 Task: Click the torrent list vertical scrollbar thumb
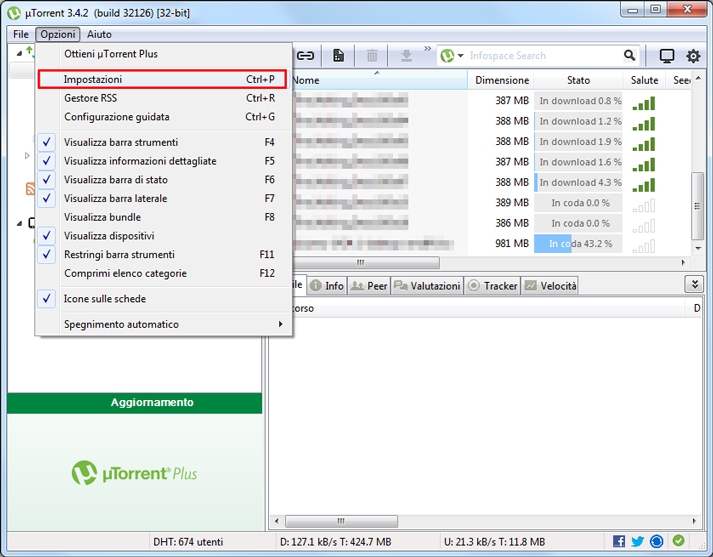[x=697, y=206]
